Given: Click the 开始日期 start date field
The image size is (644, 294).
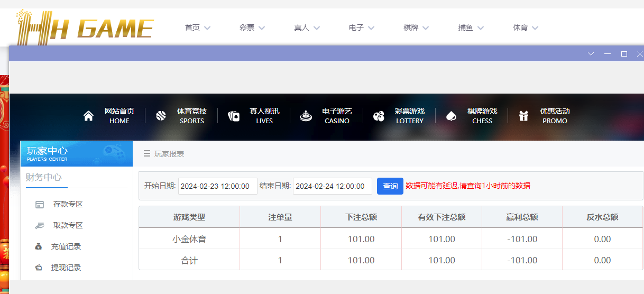Looking at the screenshot, I should (217, 186).
